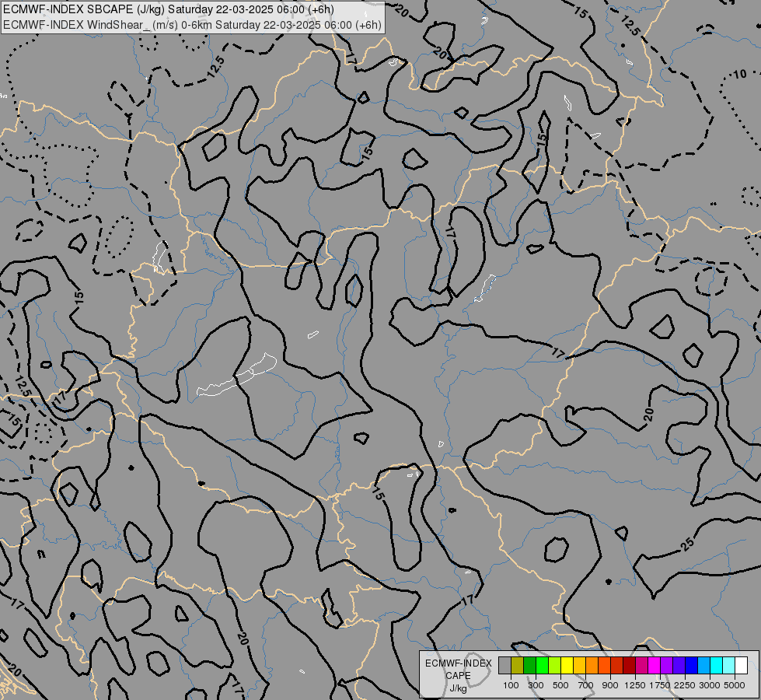Click the legend value 500

point(560,685)
